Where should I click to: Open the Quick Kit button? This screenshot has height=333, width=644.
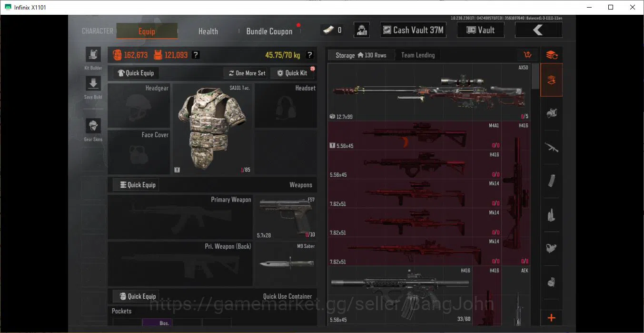coord(292,73)
